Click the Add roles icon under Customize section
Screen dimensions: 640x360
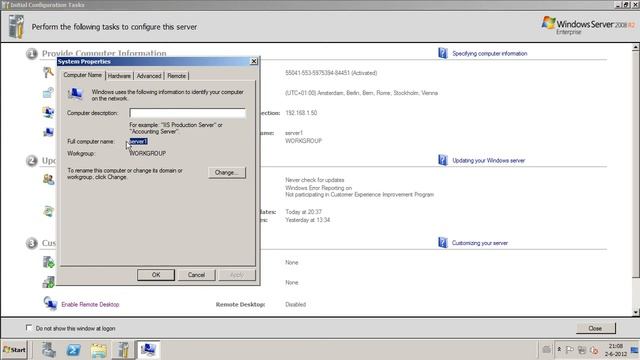tap(49, 262)
